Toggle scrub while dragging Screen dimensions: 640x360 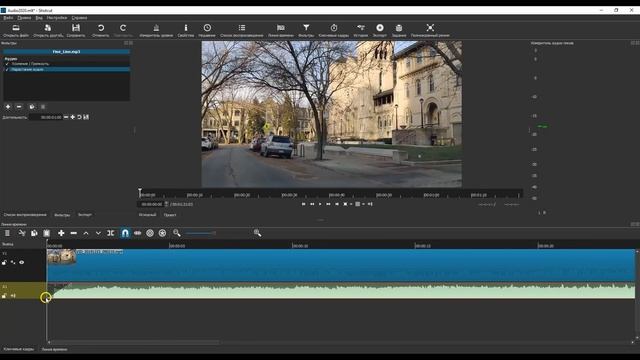coord(138,233)
